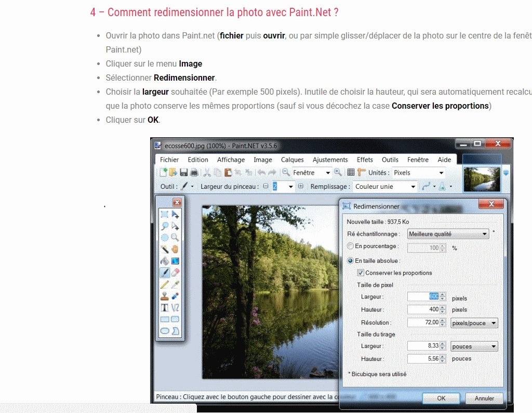Activate the Clone Stamp tool

point(165,295)
